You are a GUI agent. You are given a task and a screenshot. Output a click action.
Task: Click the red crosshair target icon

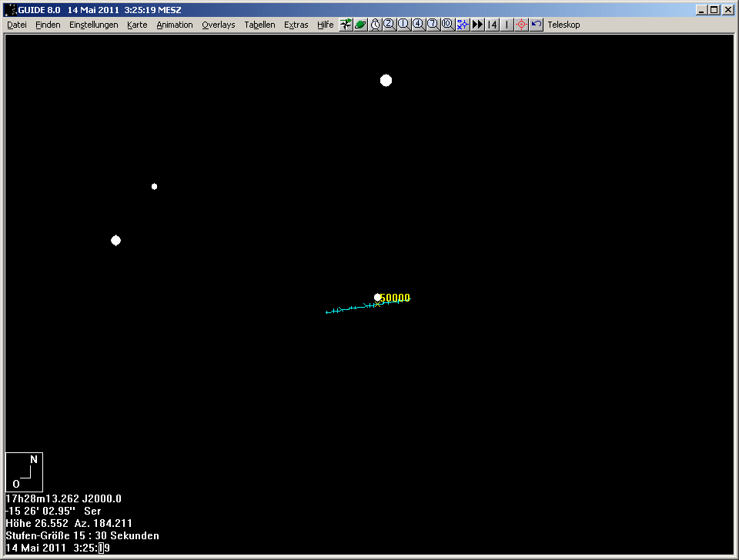point(521,25)
